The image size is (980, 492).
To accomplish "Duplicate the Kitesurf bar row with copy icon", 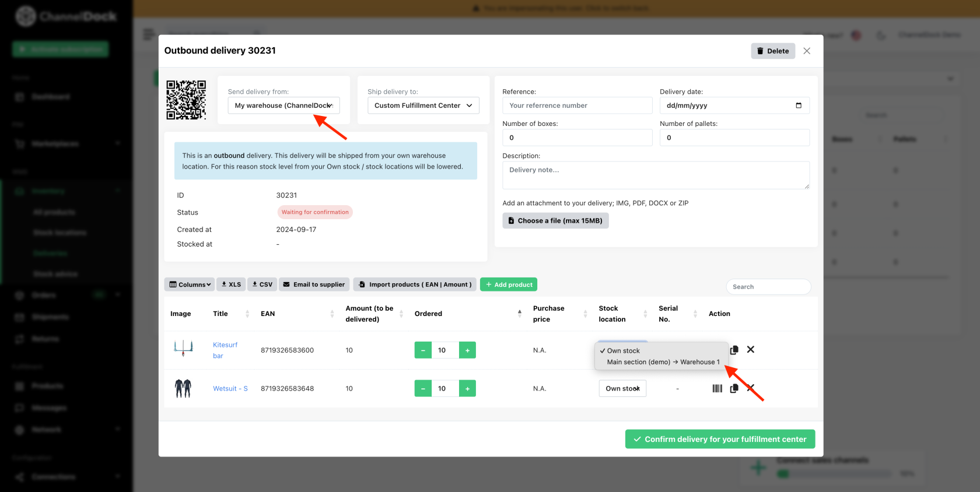I will click(734, 350).
